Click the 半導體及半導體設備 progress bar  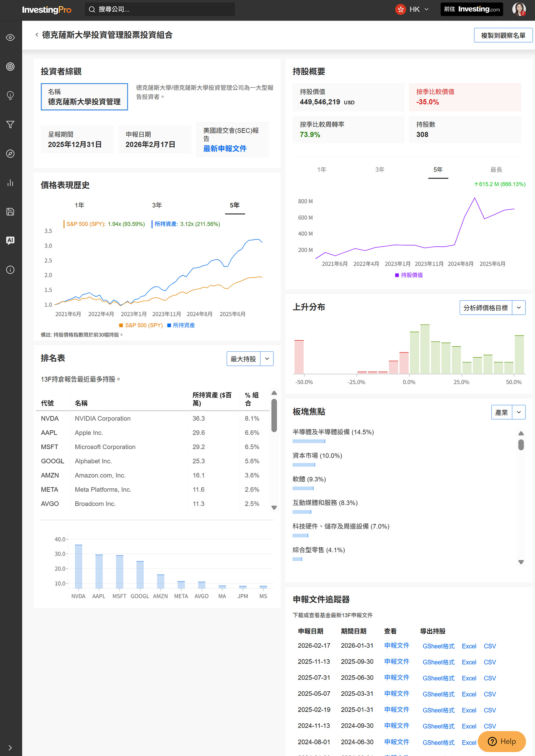(309, 441)
